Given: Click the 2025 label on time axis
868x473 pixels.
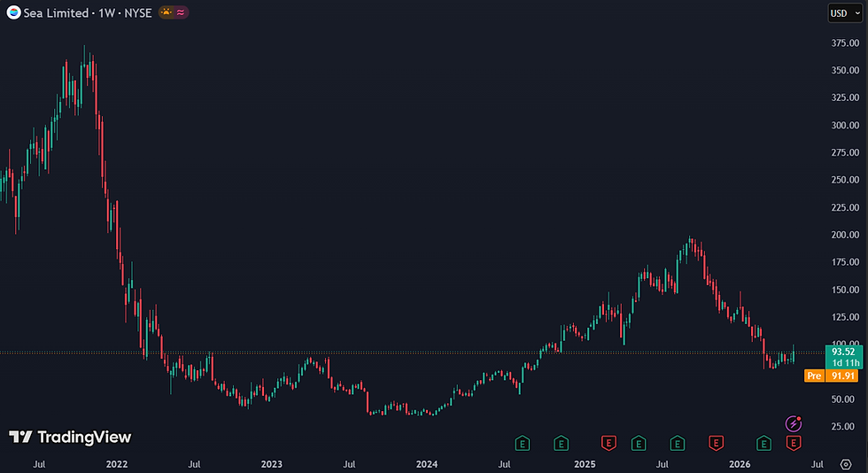Looking at the screenshot, I should [585, 464].
